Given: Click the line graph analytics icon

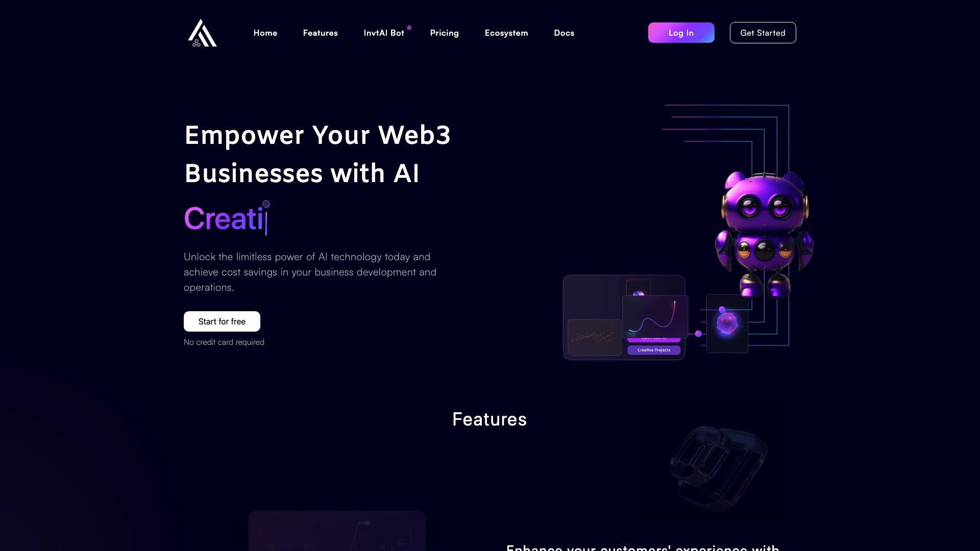Looking at the screenshot, I should 653,315.
